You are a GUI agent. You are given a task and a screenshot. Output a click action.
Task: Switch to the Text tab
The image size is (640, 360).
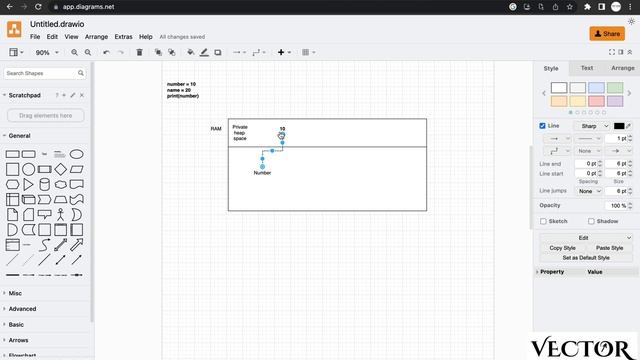[587, 68]
